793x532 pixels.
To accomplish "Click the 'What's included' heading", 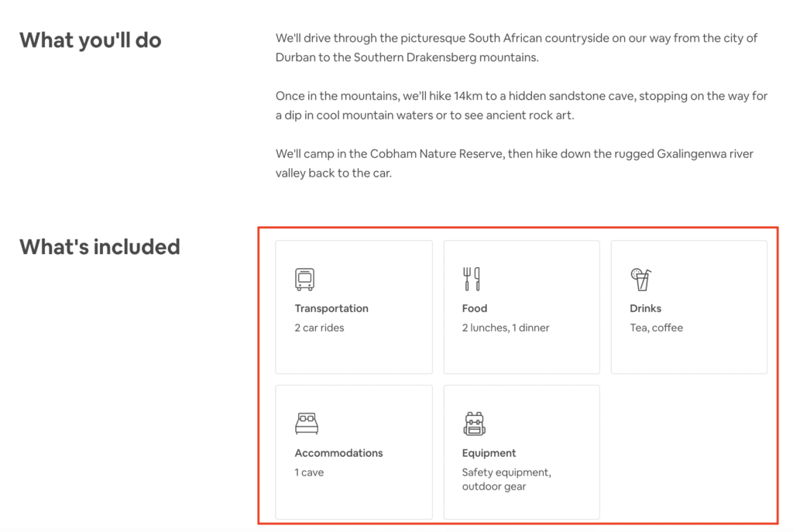I will pos(100,247).
